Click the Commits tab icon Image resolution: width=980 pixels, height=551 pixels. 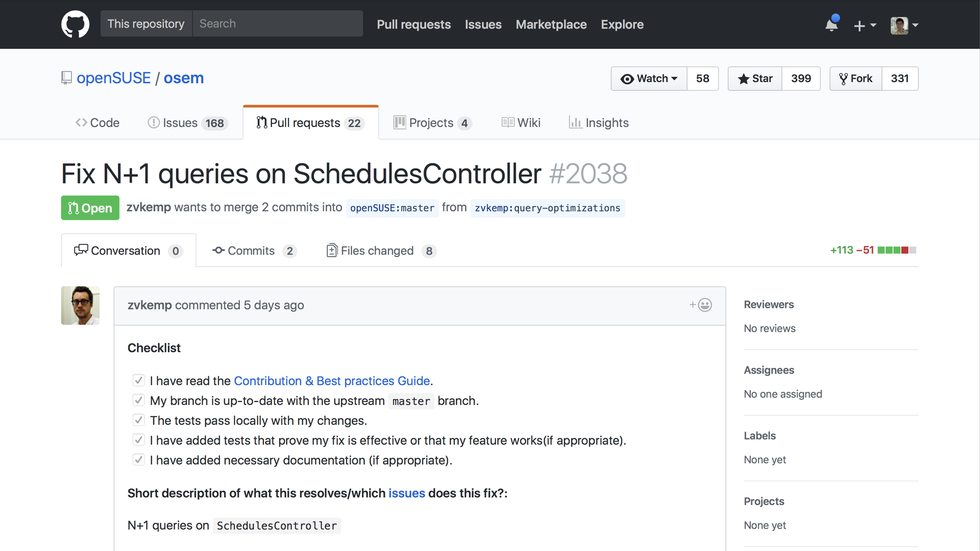(x=217, y=251)
